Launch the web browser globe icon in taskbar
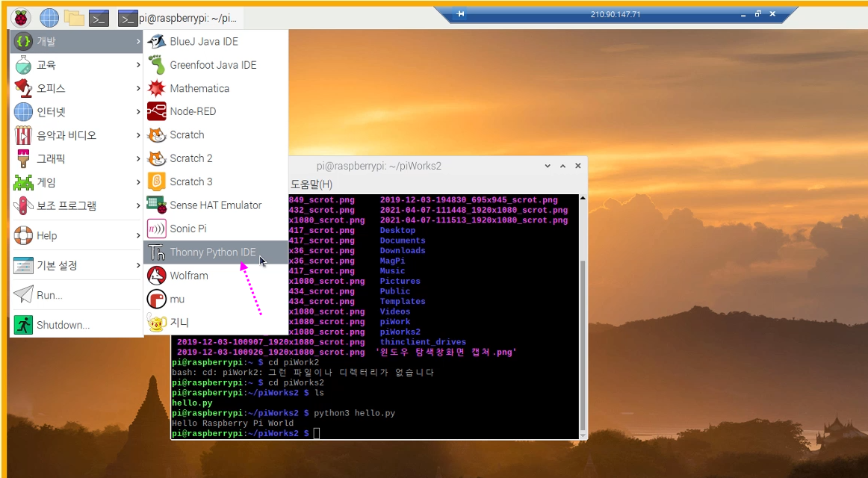The width and height of the screenshot is (868, 478). (x=49, y=18)
